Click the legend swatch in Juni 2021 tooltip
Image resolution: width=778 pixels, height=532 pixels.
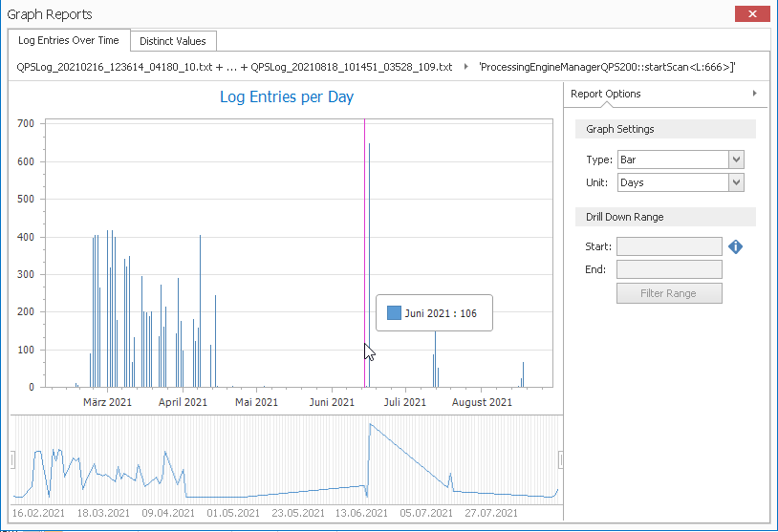(394, 313)
